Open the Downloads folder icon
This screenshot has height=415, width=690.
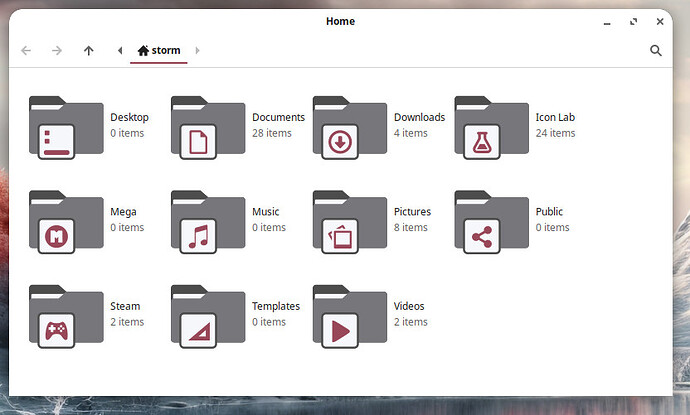(x=350, y=127)
